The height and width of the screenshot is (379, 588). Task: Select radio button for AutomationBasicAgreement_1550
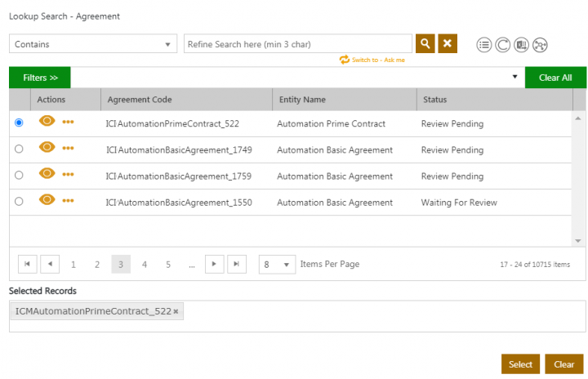click(19, 202)
